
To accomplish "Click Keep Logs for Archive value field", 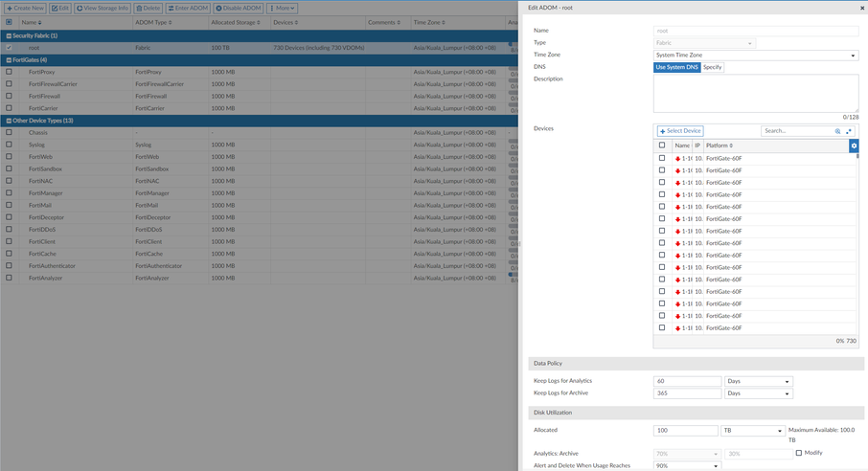I will (x=688, y=393).
